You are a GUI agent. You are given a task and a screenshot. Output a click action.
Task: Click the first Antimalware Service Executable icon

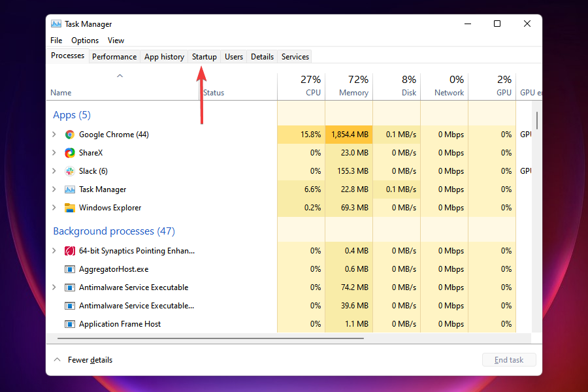tap(70, 287)
